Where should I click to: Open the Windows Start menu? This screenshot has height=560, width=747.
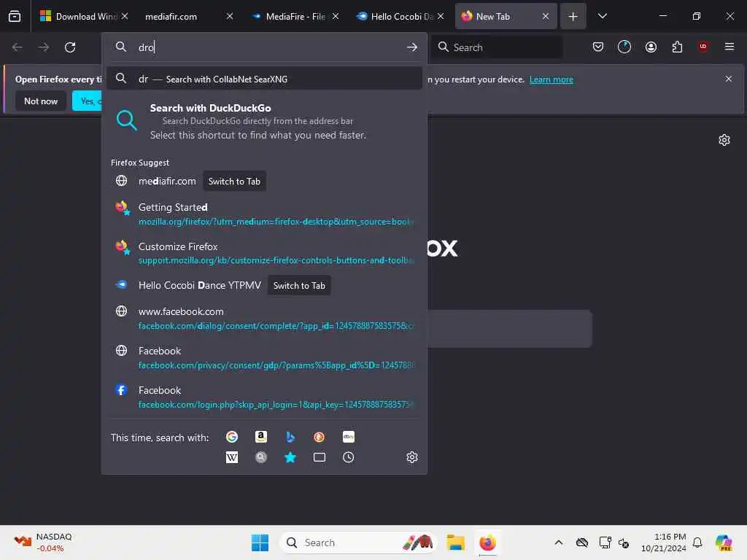260,542
